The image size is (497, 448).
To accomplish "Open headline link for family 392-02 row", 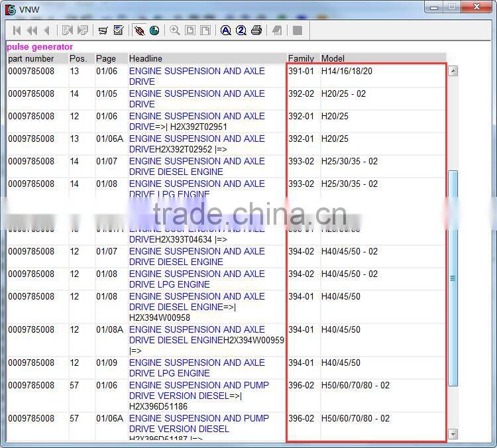I will (197, 99).
